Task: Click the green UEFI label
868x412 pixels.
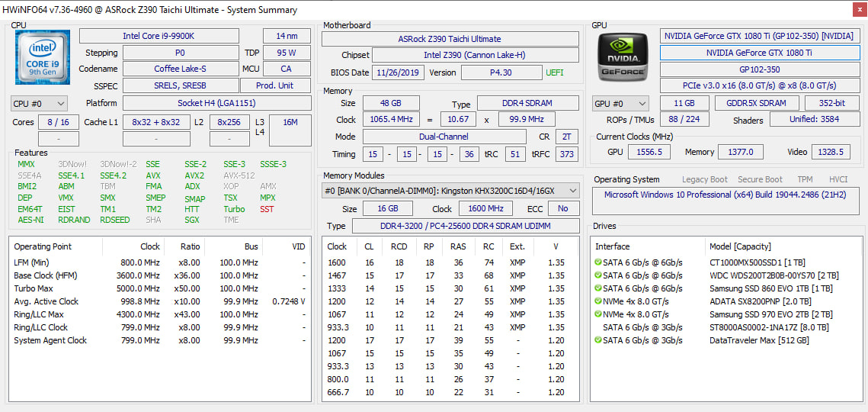Action: (556, 72)
